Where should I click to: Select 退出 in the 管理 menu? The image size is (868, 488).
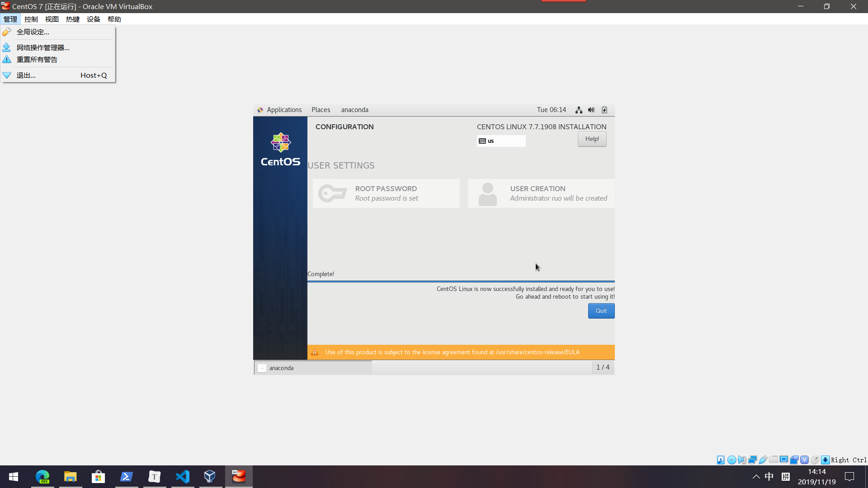[x=26, y=75]
